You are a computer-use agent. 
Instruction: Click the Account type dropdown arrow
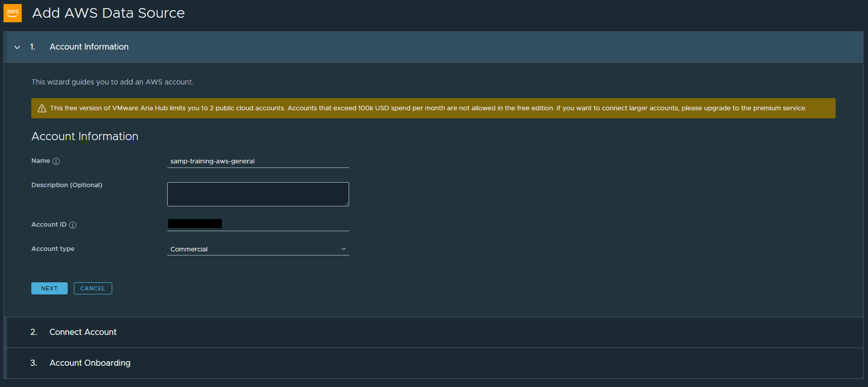point(344,249)
